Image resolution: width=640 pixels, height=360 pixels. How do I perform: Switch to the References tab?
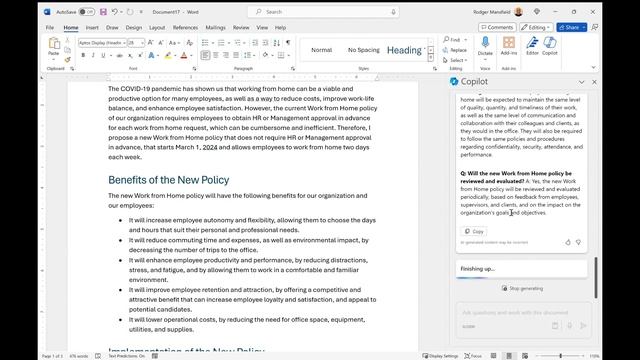[x=185, y=27]
